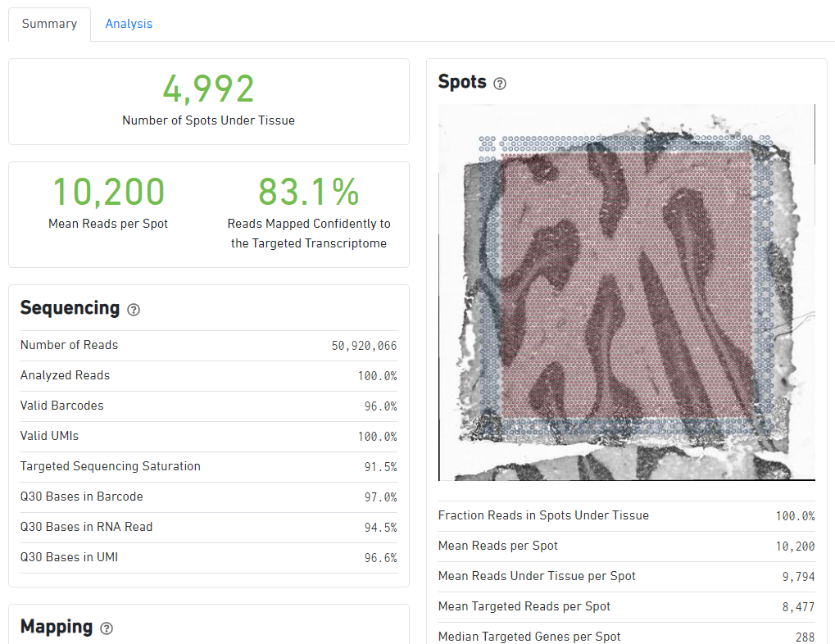Select the 50,920,066 reads count value
The image size is (835, 644).
[x=364, y=346]
